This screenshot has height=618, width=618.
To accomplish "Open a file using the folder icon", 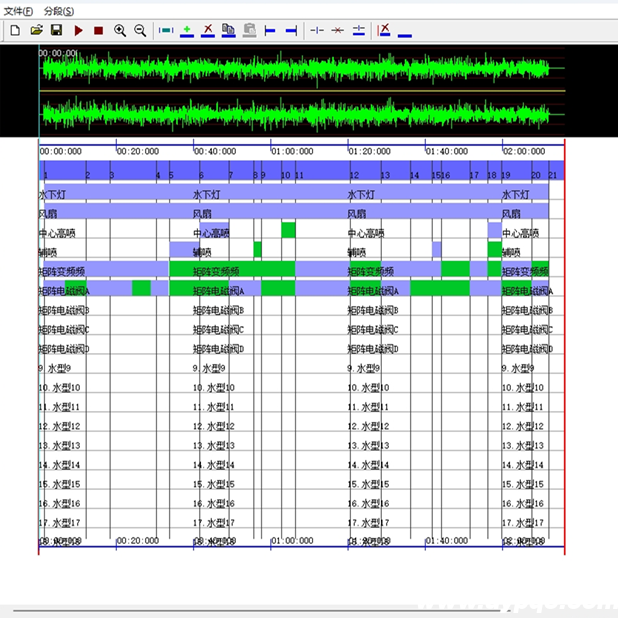I will pyautogui.click(x=36, y=31).
